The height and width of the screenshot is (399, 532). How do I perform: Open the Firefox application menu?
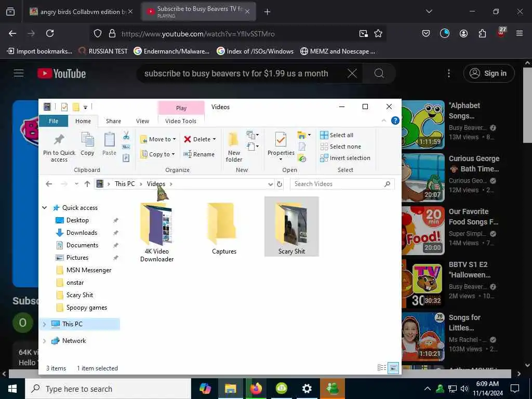pyautogui.click(x=519, y=33)
